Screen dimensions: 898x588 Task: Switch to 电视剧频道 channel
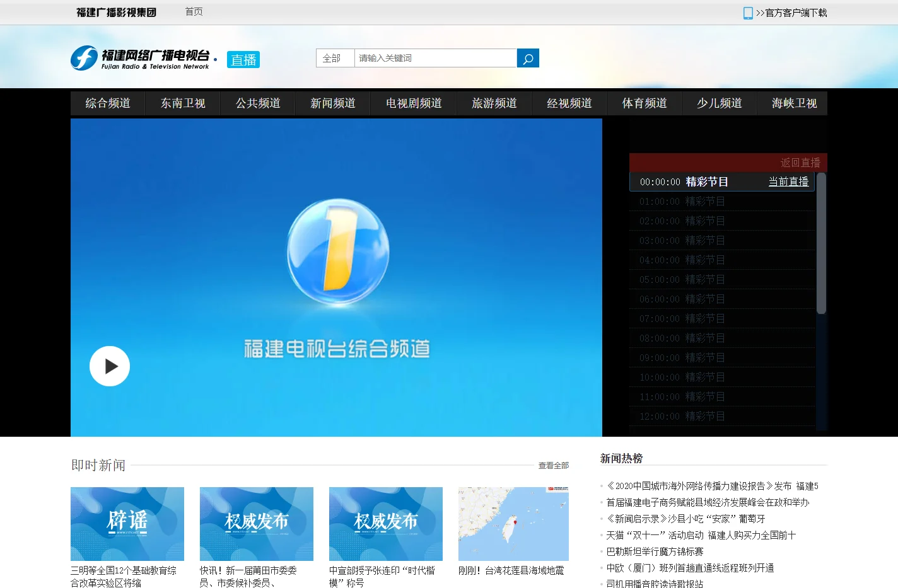(x=414, y=103)
